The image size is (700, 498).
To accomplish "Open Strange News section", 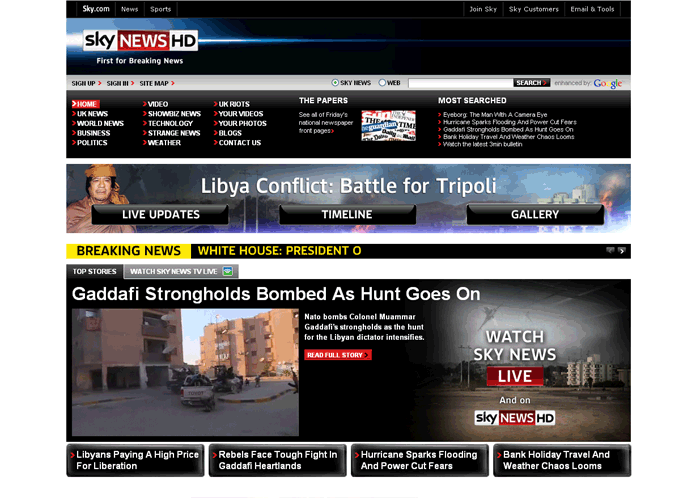I will 171,133.
